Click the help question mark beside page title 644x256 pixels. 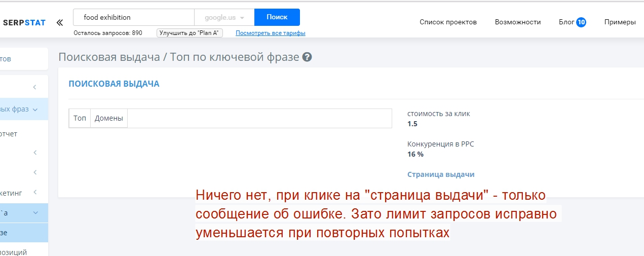(307, 57)
